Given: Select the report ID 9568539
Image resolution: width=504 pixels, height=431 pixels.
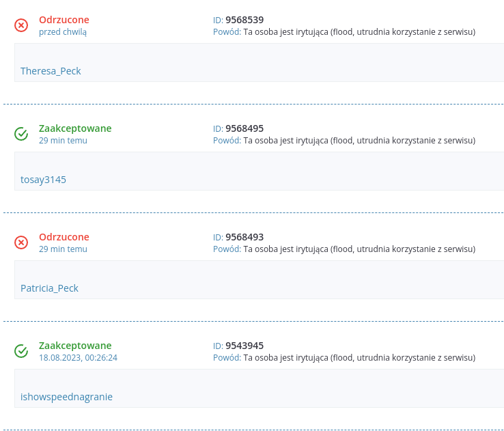Looking at the screenshot, I should 244,20.
